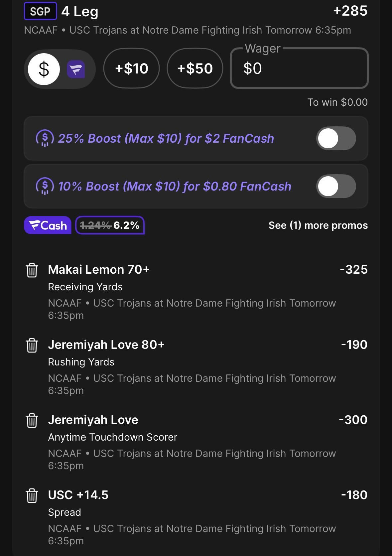Open the 6.2% FanCash rate badge
This screenshot has height=556, width=392.
coord(110,225)
